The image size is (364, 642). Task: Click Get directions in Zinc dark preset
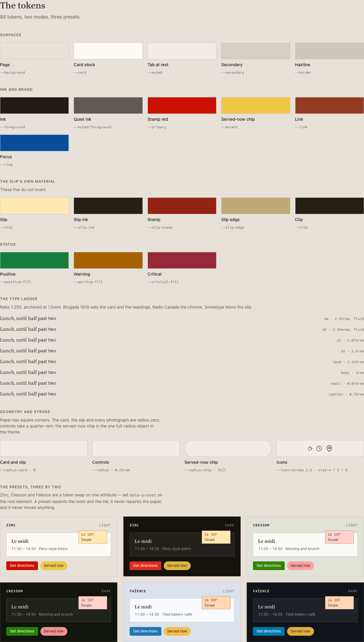(145, 566)
